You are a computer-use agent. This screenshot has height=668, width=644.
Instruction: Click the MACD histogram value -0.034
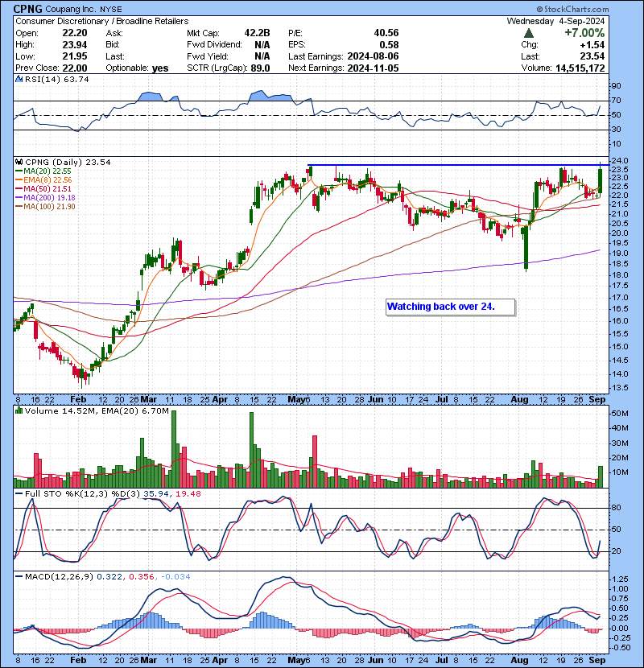coord(175,577)
